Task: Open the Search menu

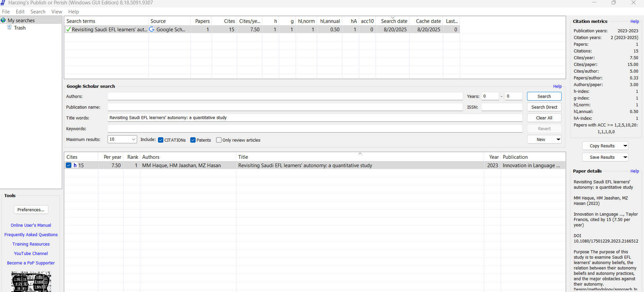Action: (38, 12)
